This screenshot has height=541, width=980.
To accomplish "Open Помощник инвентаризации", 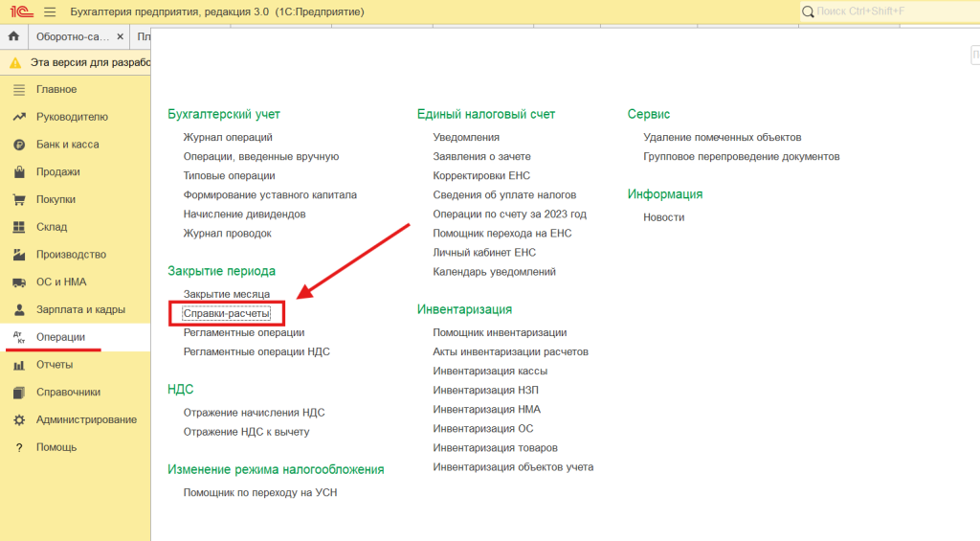I will [500, 332].
